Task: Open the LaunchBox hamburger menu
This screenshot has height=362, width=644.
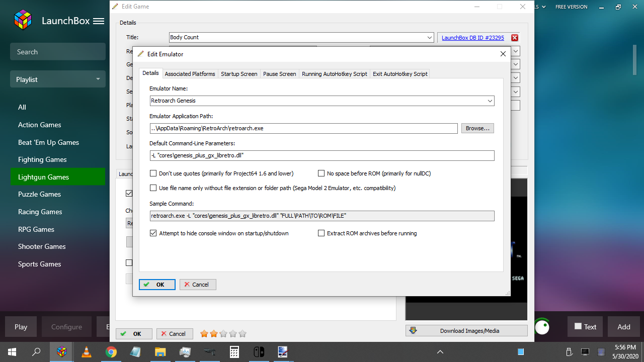Action: coord(99,21)
